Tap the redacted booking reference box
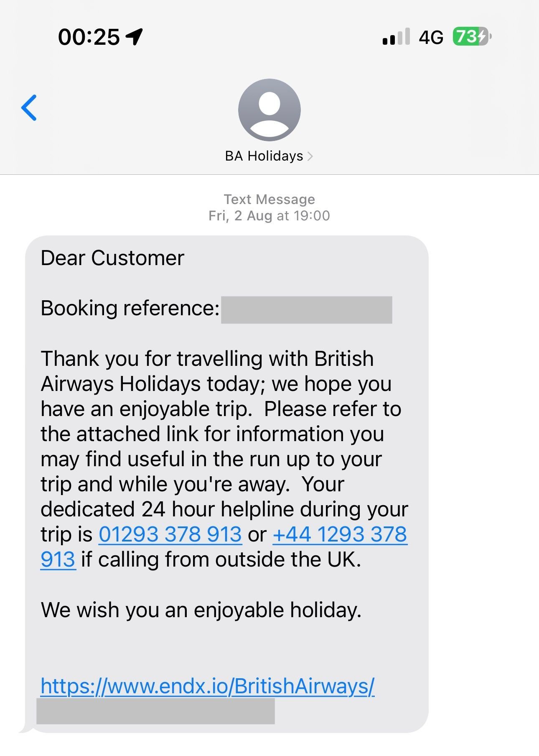 (307, 310)
